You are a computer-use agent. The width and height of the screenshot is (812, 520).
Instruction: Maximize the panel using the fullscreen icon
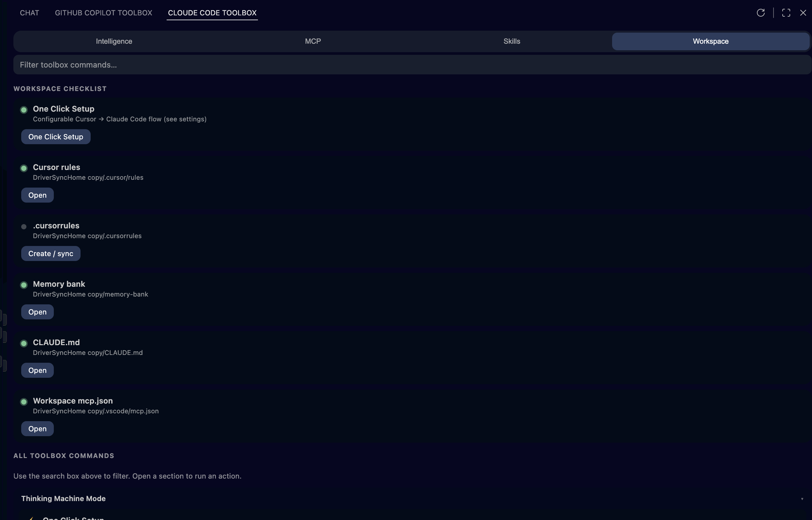pyautogui.click(x=786, y=13)
